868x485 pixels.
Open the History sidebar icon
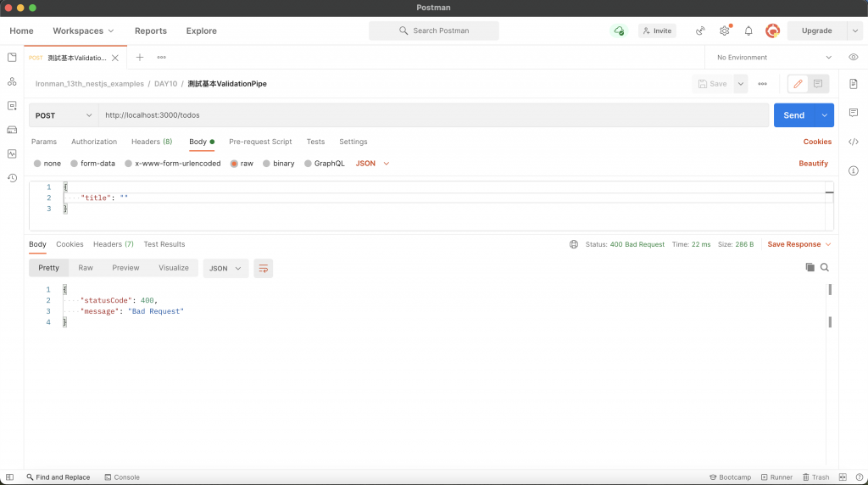tap(12, 178)
